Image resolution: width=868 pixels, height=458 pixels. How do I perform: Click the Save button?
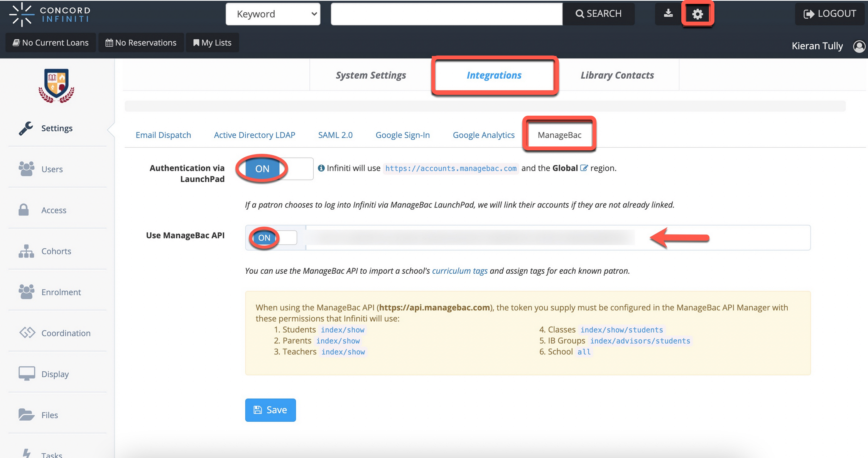coord(270,410)
